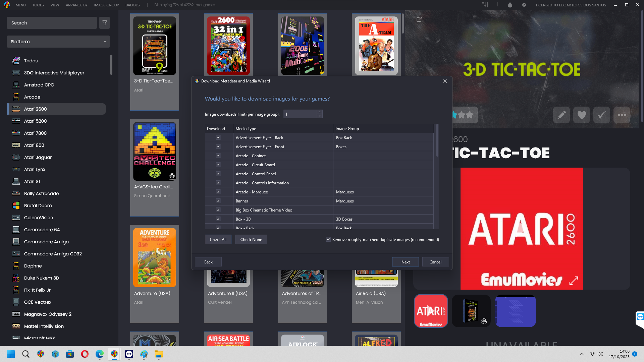The image size is (644, 362).
Task: Click the Check All button
Action: 218,239
